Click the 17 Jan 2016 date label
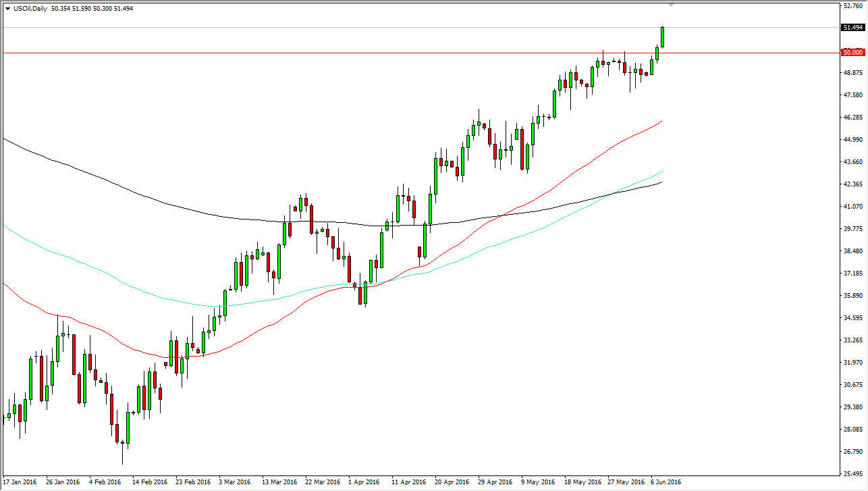Image resolution: width=868 pixels, height=491 pixels. (x=20, y=482)
